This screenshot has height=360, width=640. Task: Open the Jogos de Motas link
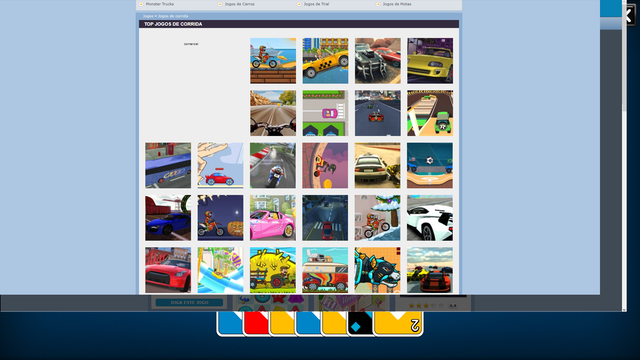pyautogui.click(x=397, y=4)
